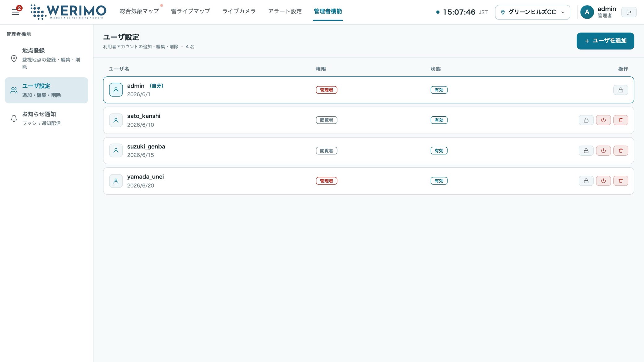
Task: Click the 管理者 badge for yamada_unei
Action: (x=326, y=181)
